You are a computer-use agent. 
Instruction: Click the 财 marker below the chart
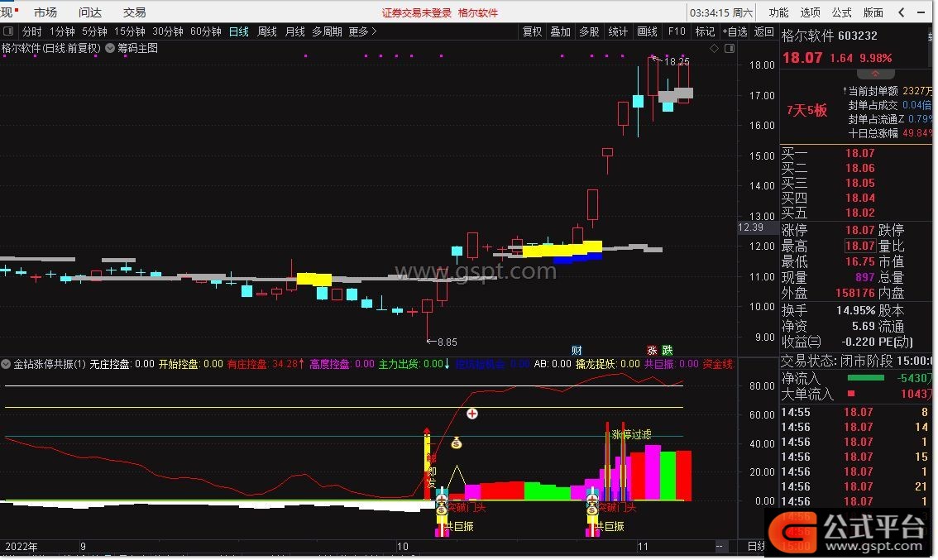[577, 351]
